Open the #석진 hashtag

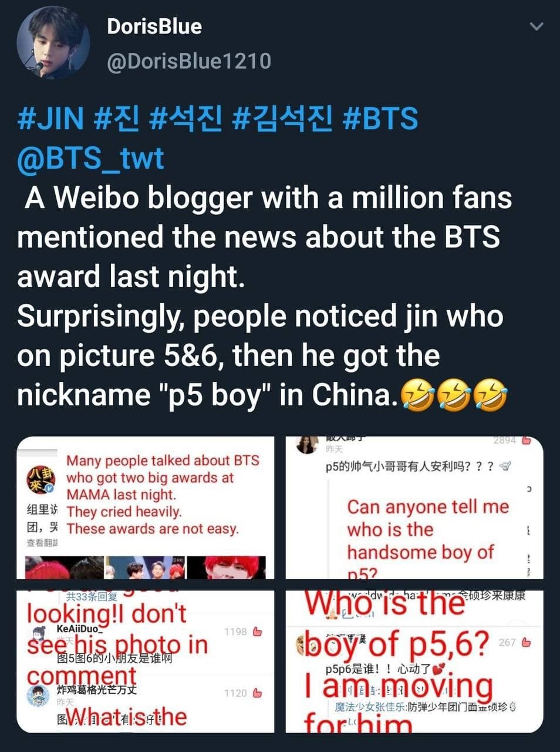(x=186, y=118)
